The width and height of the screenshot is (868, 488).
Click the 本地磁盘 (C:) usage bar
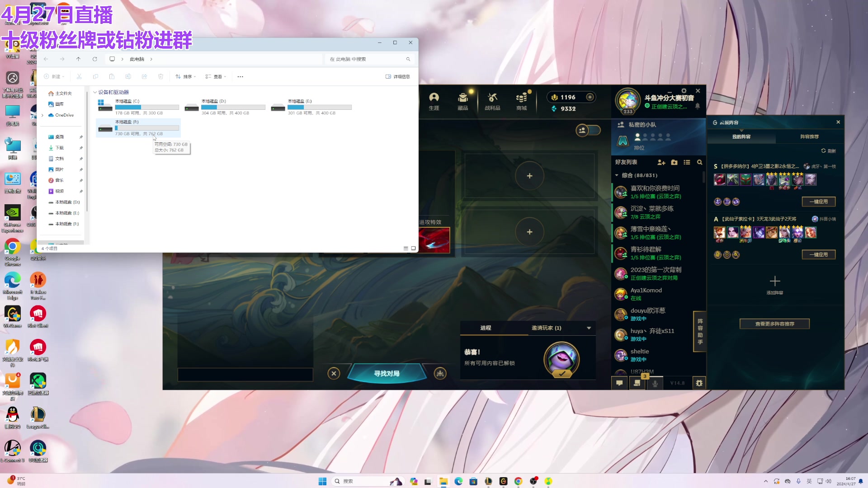pyautogui.click(x=147, y=108)
